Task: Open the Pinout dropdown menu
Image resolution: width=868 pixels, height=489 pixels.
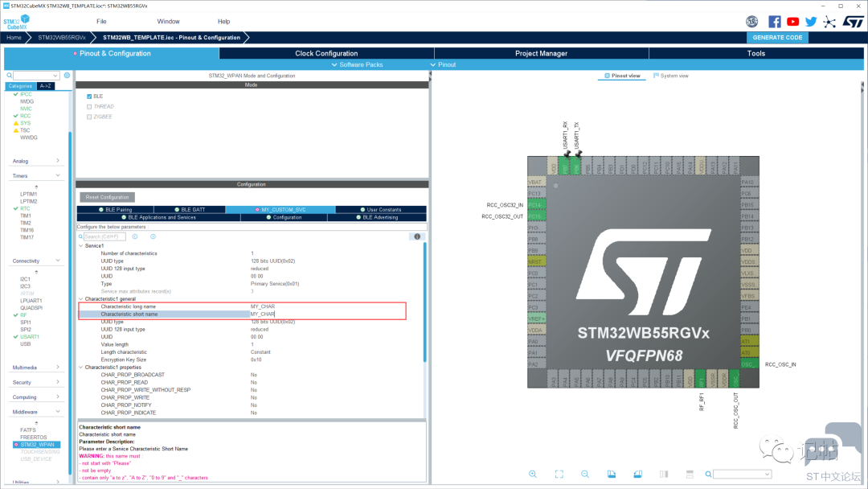Action: tap(443, 65)
